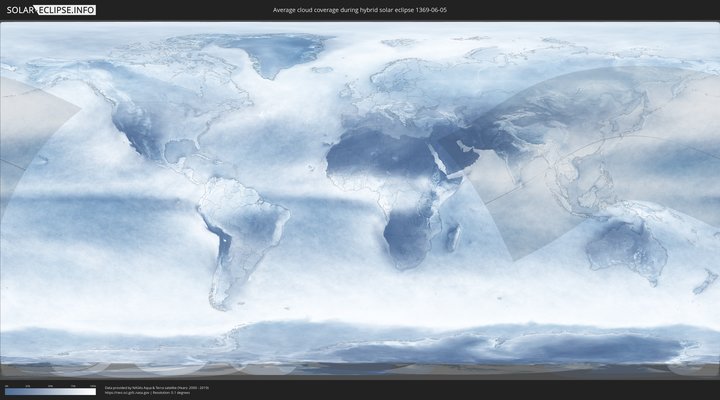Click the SOLAR-ECLIPSE.INFO logo
The image size is (720, 400).
(x=51, y=10)
